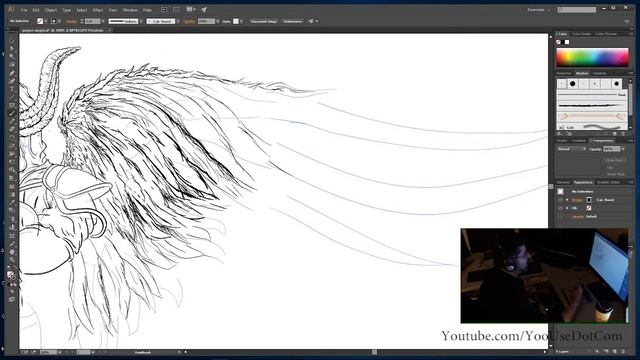Switch to the Symbols tab
The image size is (640, 360).
point(599,73)
